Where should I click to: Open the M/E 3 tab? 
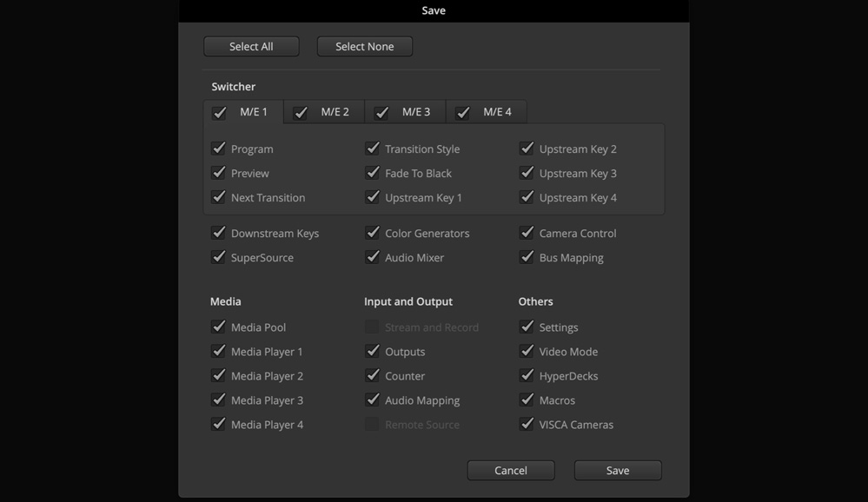[x=415, y=112]
